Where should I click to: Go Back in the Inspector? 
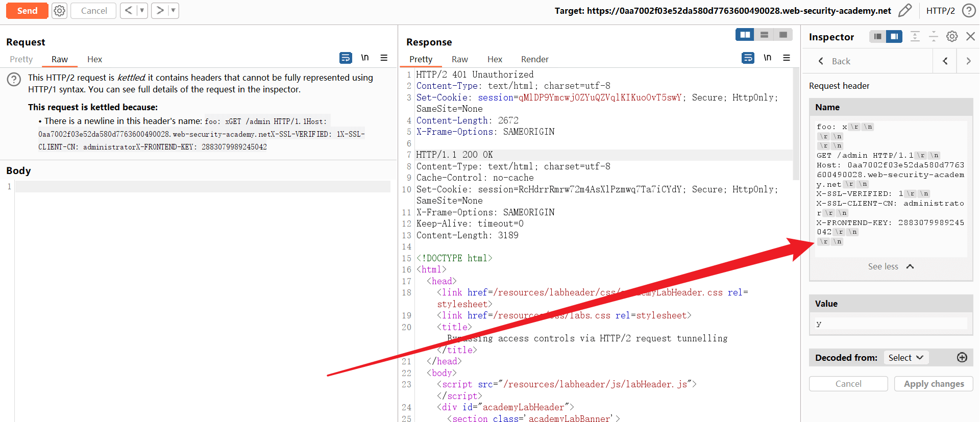834,61
